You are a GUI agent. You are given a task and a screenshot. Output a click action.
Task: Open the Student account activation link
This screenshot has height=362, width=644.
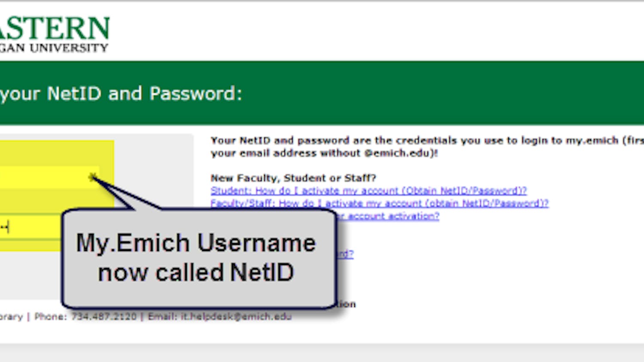tap(368, 191)
